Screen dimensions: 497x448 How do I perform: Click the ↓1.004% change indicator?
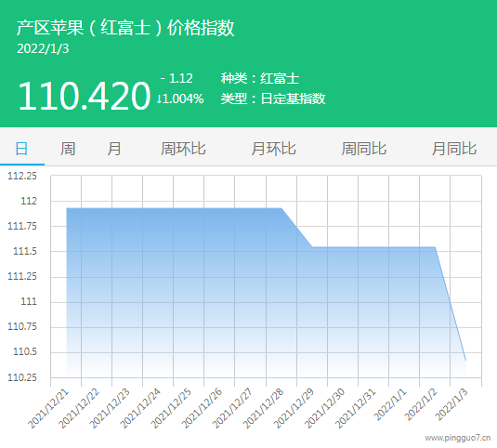pyautogui.click(x=180, y=99)
